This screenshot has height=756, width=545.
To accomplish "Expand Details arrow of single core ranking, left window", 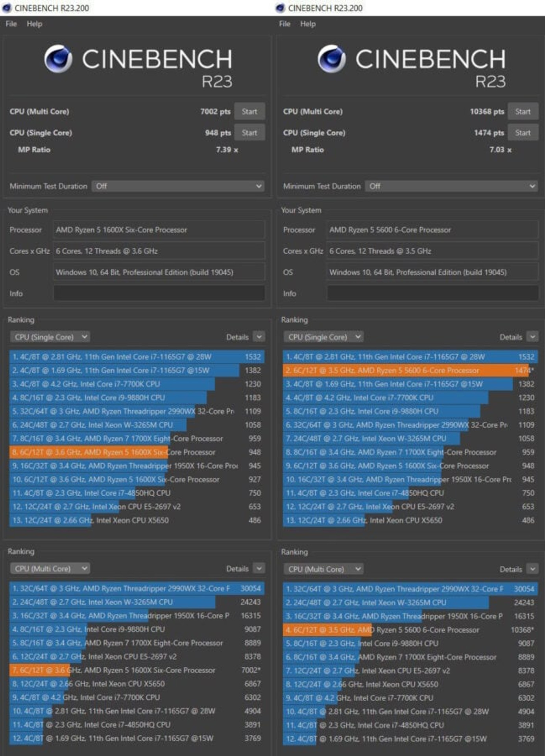I will click(x=259, y=337).
